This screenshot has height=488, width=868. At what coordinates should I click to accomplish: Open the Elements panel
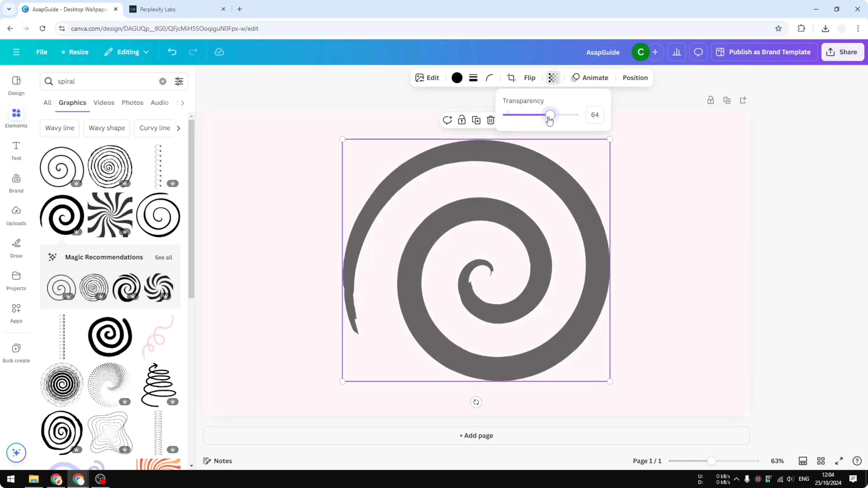(x=16, y=118)
